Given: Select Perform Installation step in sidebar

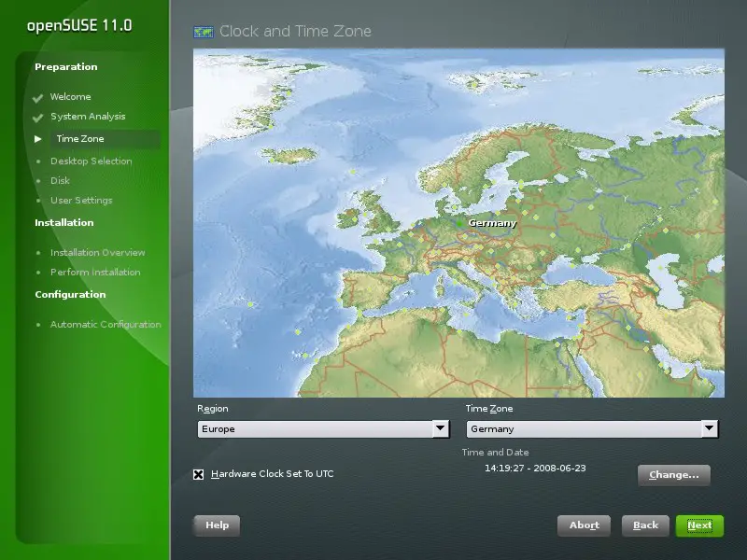Looking at the screenshot, I should tap(95, 272).
